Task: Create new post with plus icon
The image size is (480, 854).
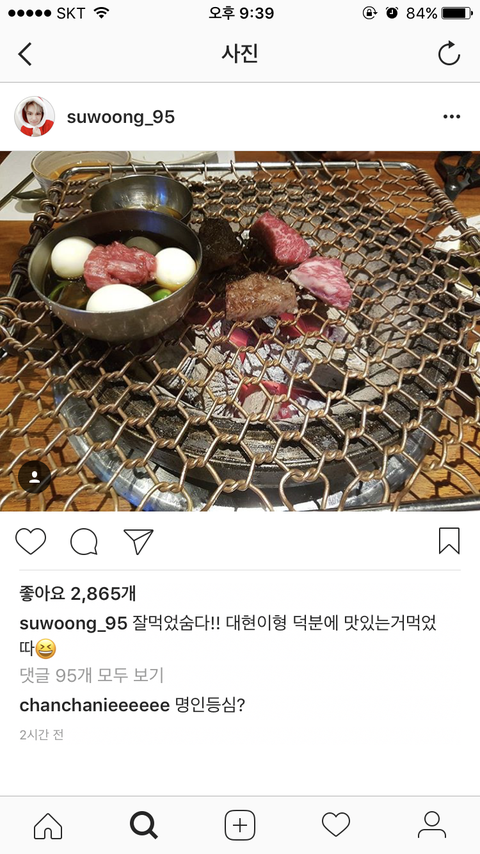Action: (x=240, y=826)
